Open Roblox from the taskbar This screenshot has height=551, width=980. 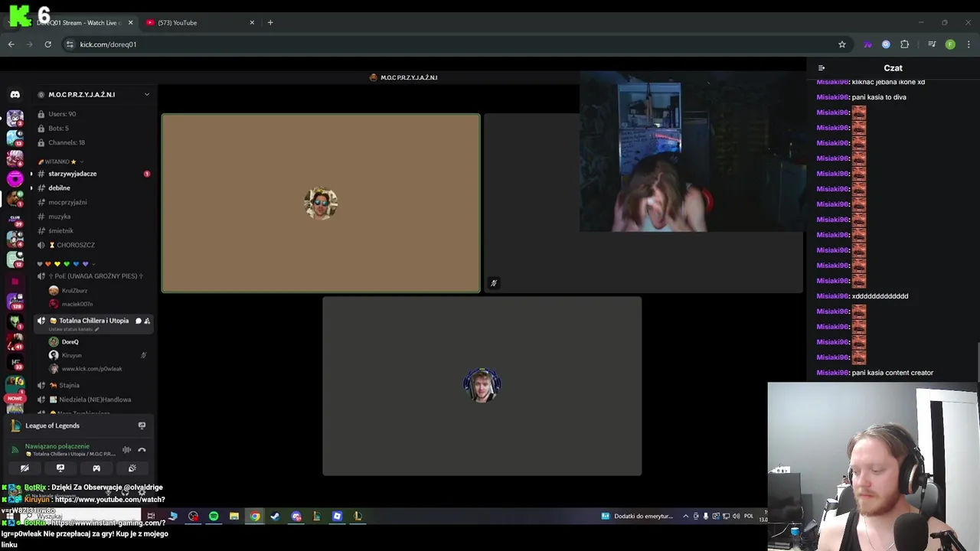point(337,517)
